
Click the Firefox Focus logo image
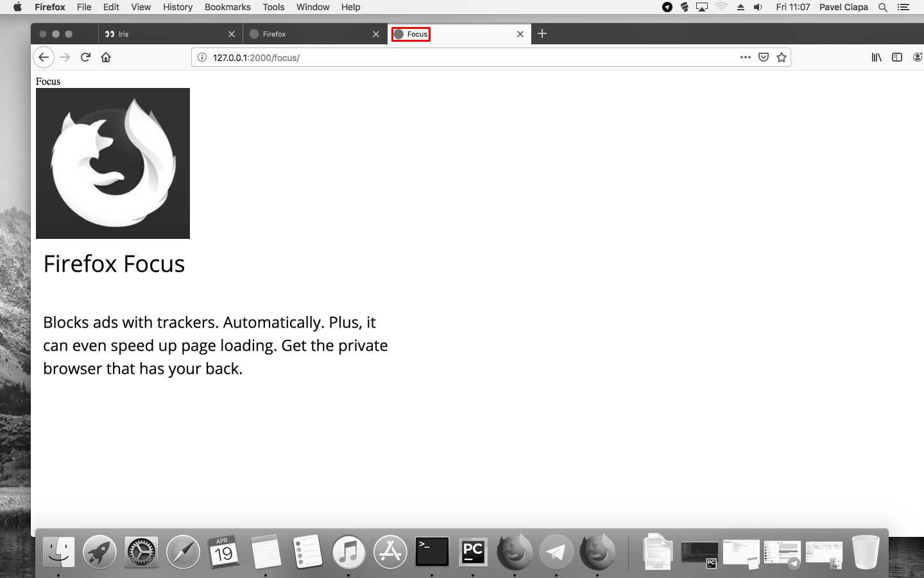(113, 163)
